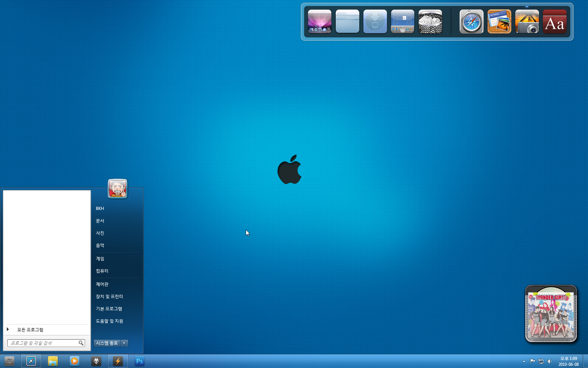The width and height of the screenshot is (588, 368).
Task: Open the foobar2000 alien head taskbar icon
Action: click(x=96, y=361)
